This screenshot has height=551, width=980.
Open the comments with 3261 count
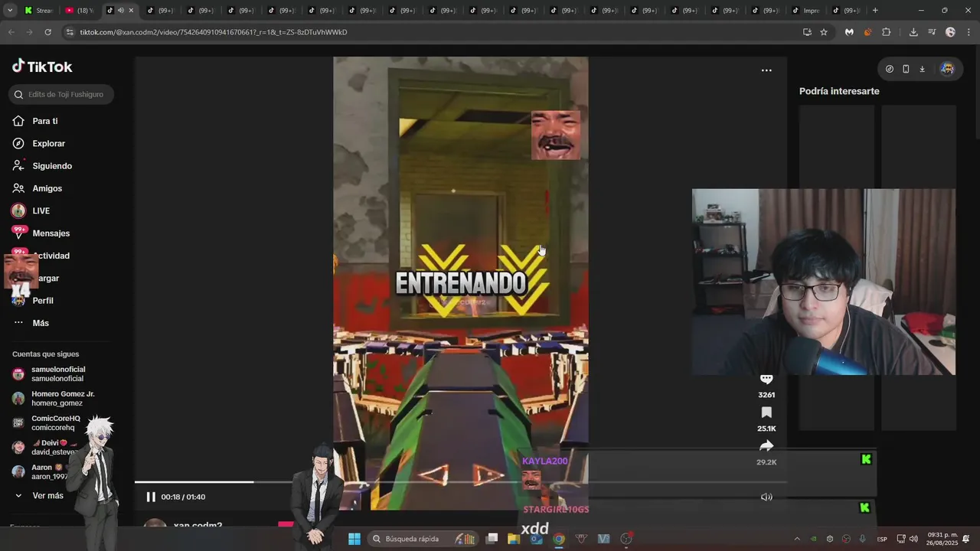766,380
